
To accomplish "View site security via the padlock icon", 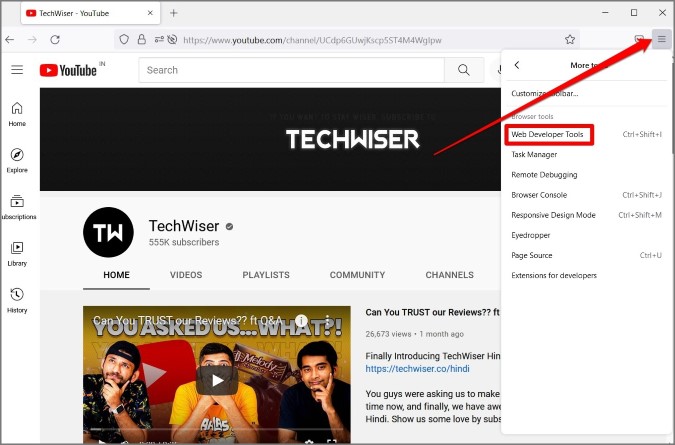I will [141, 40].
